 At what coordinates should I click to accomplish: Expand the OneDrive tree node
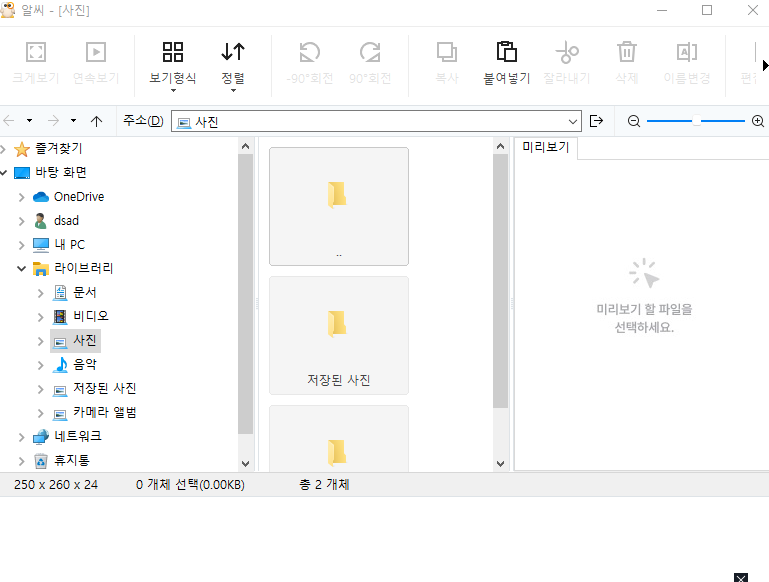point(21,197)
